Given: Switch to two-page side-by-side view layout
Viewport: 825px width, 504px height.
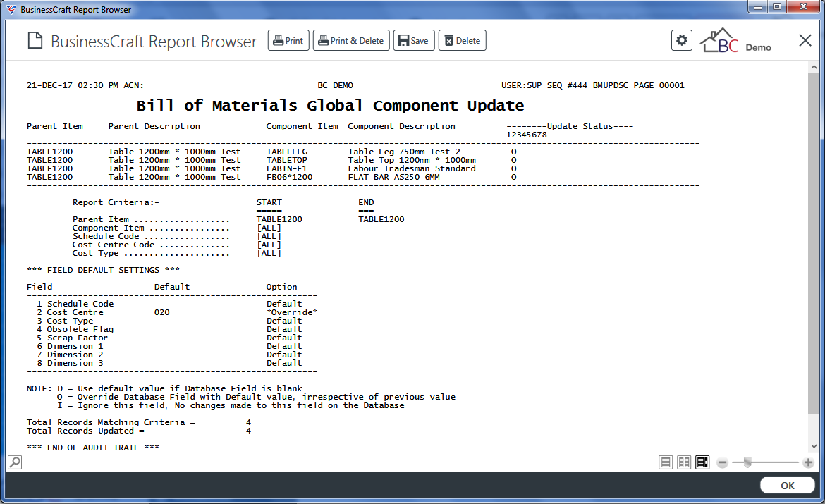Looking at the screenshot, I should pyautogui.click(x=684, y=462).
